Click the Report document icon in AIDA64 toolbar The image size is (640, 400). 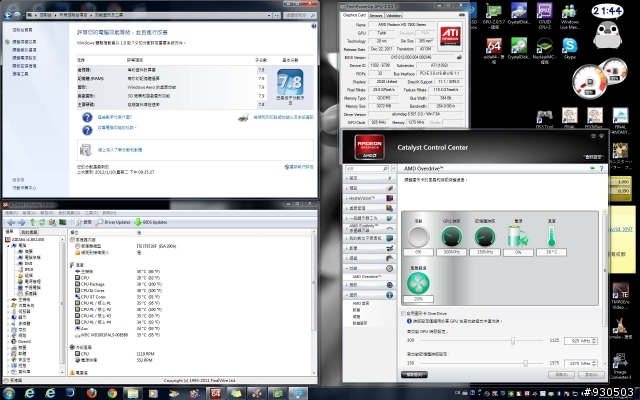83,222
